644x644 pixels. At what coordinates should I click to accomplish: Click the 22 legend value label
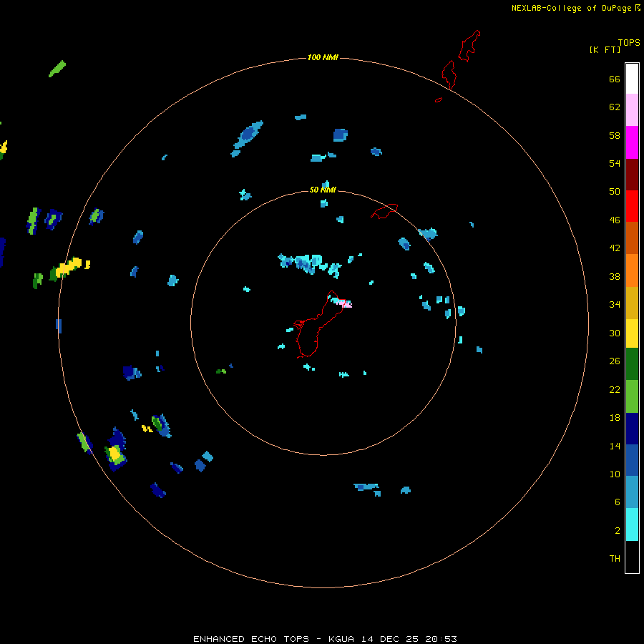pyautogui.click(x=615, y=389)
